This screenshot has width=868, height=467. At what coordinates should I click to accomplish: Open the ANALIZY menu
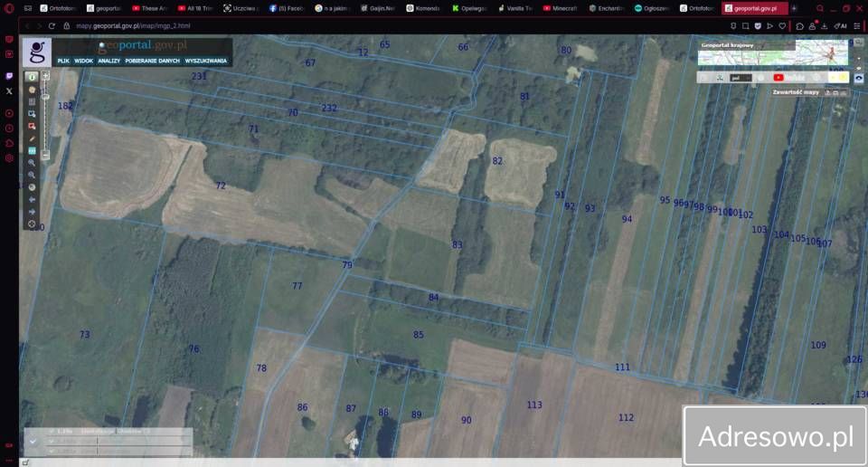(109, 61)
